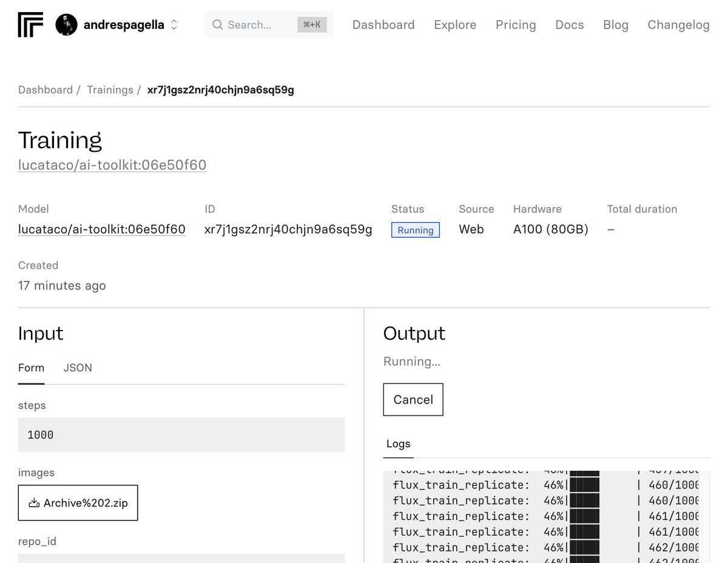Cancel the running training
The width and height of the screenshot is (728, 563).
click(413, 399)
